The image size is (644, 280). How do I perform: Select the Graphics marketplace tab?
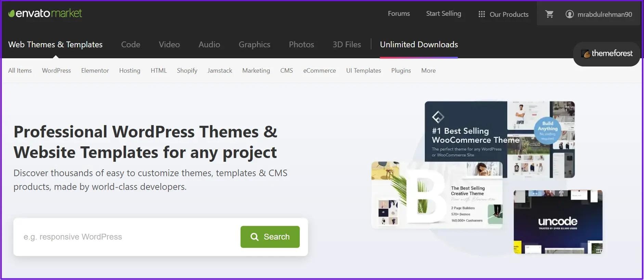tap(254, 45)
